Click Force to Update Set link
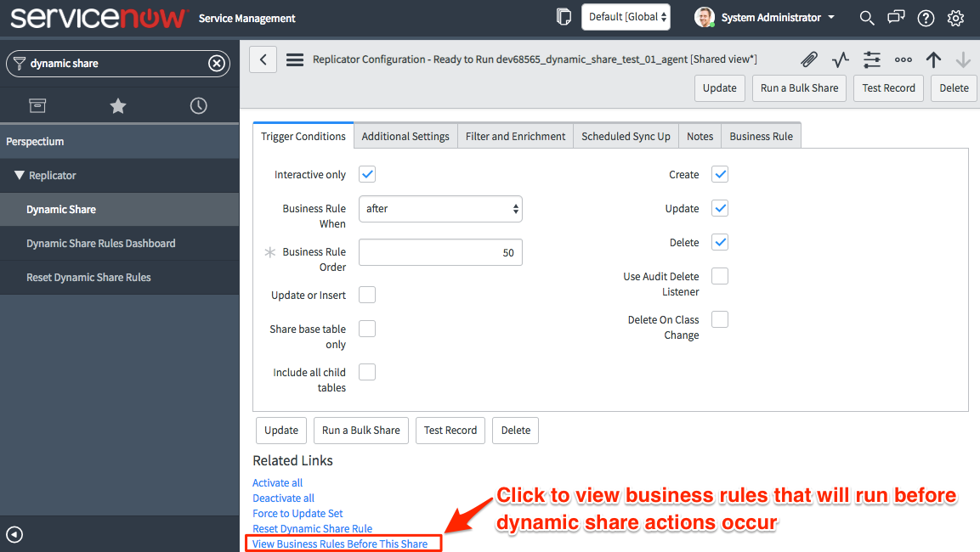Screen dimensions: 980x552 297,513
